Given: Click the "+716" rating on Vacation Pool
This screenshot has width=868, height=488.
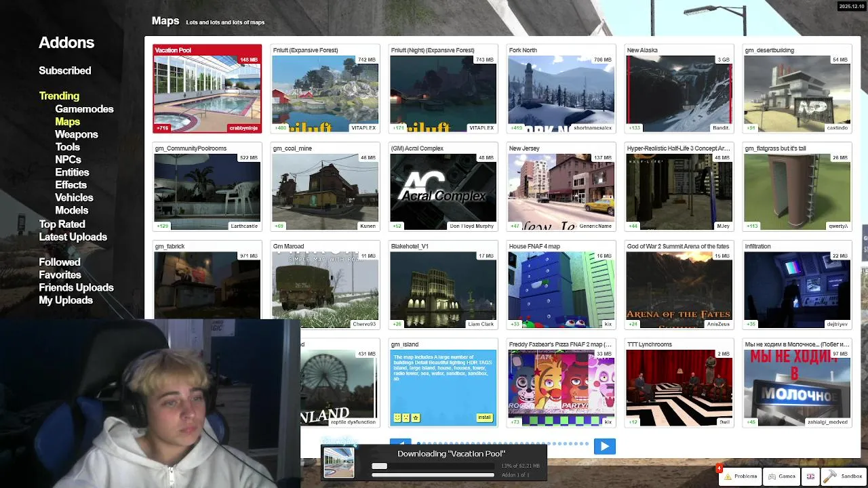Looking at the screenshot, I should (162, 128).
